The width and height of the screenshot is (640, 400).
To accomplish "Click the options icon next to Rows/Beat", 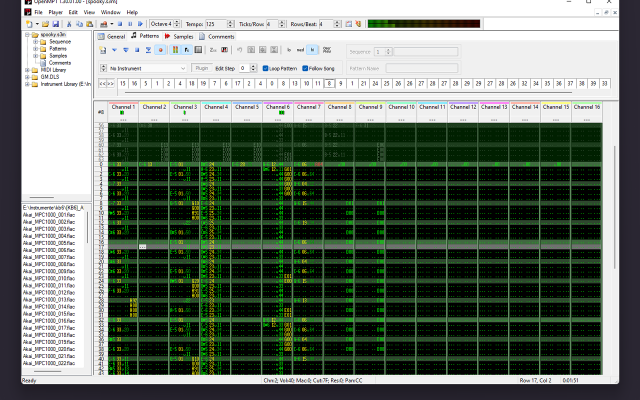I will 349,24.
